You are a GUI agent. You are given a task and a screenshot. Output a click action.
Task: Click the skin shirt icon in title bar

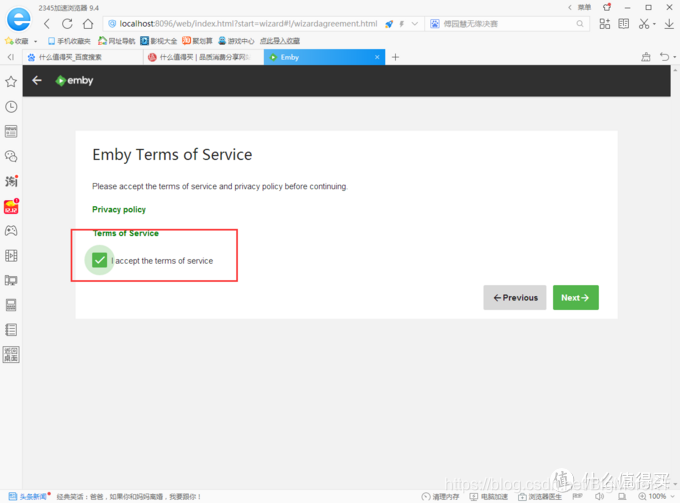point(607,7)
